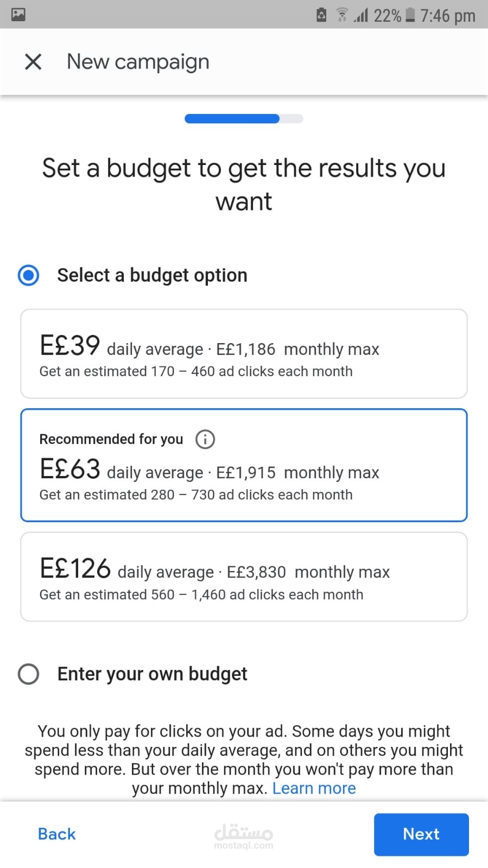Pick the E£39 daily average budget card
488x868 pixels.
pyautogui.click(x=244, y=354)
